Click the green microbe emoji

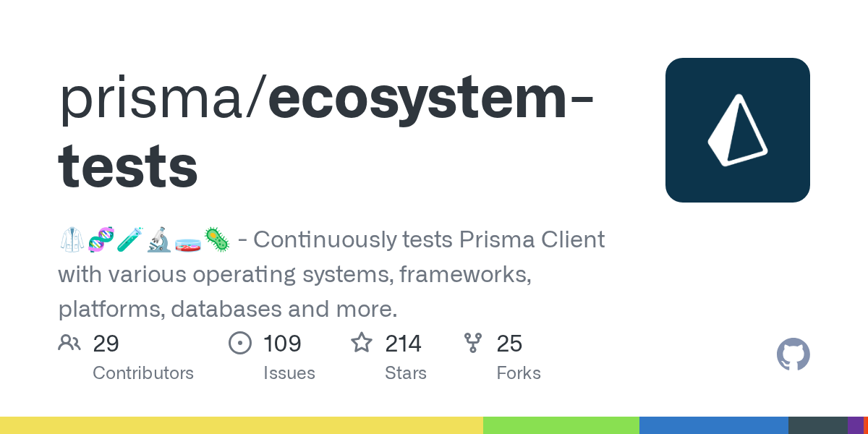pyautogui.click(x=216, y=240)
